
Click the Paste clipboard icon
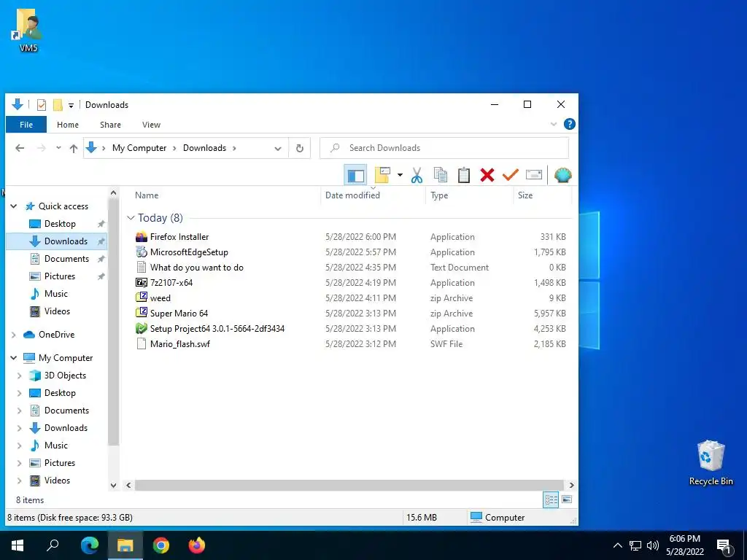pyautogui.click(x=463, y=175)
